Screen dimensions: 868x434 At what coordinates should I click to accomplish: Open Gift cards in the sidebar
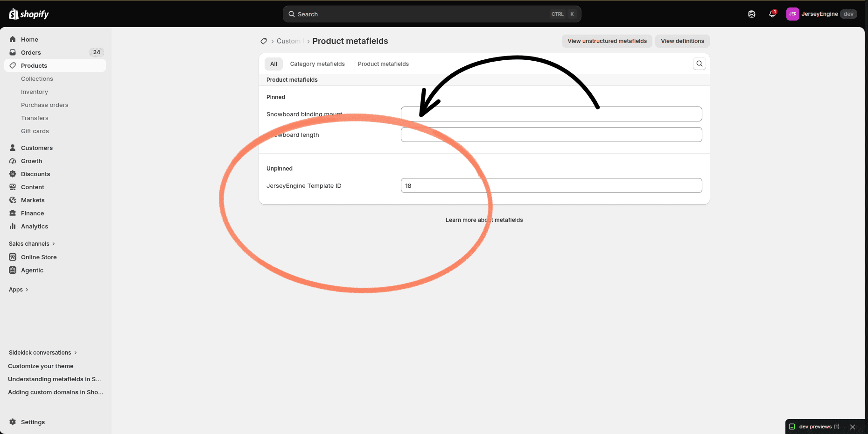click(x=35, y=131)
